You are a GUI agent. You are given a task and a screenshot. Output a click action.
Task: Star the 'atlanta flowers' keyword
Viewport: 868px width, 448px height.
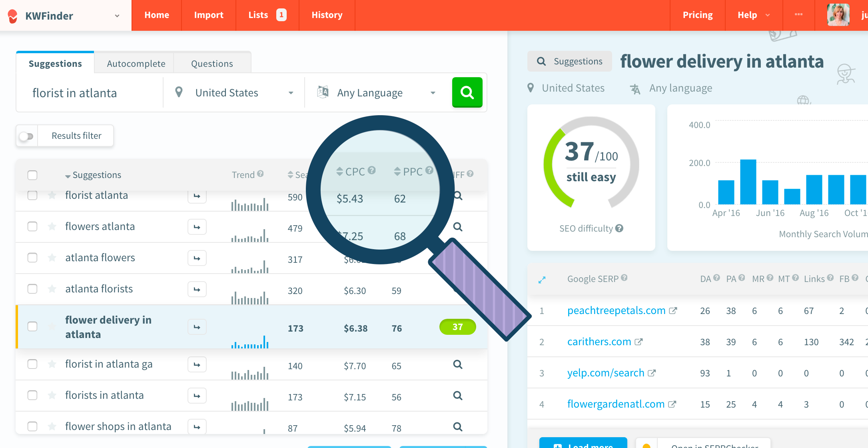[x=52, y=258]
